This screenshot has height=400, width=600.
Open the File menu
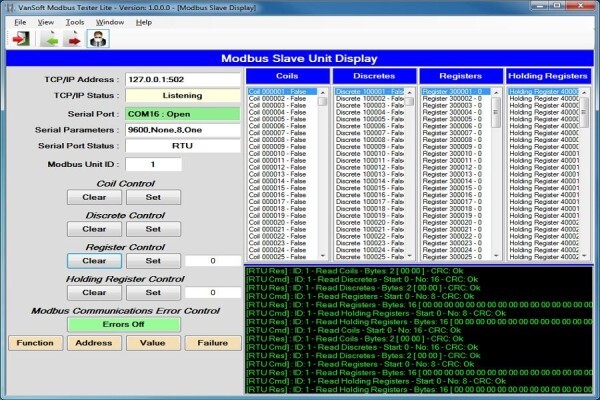(x=20, y=22)
